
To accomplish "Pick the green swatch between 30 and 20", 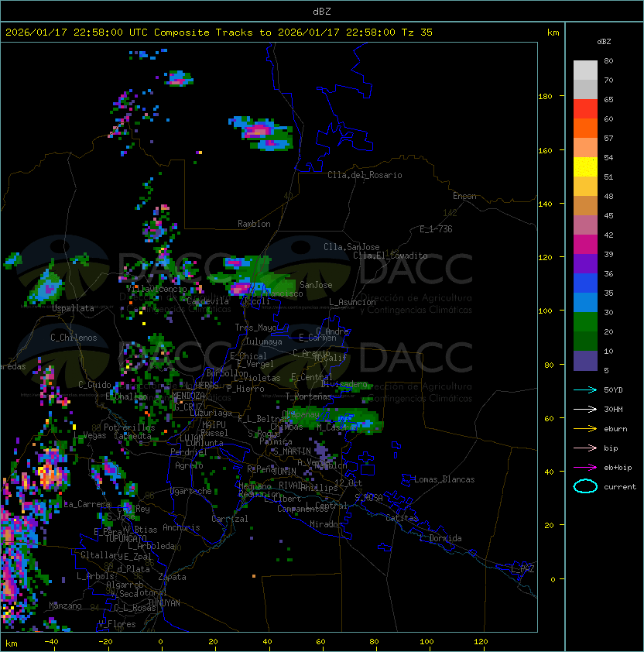I will [x=585, y=322].
